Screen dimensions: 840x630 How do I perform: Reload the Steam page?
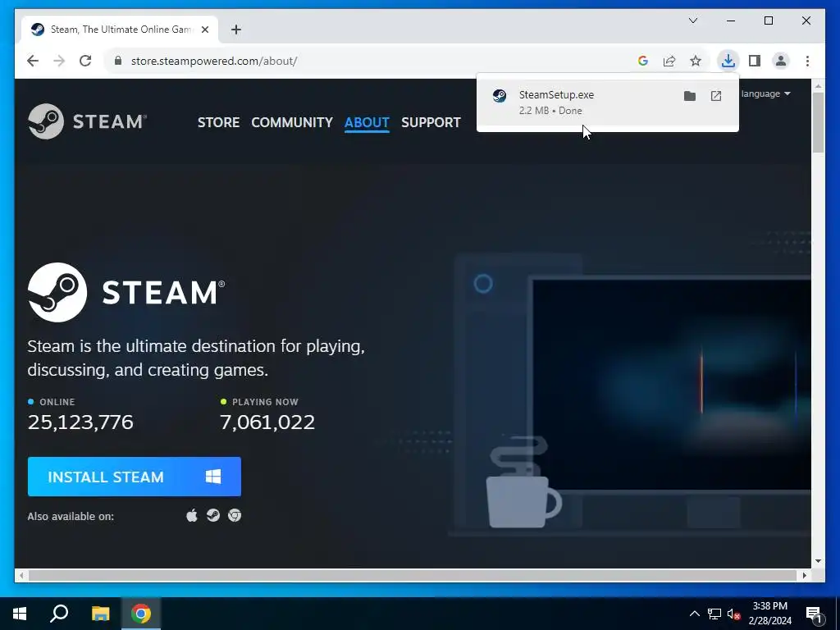(85, 61)
